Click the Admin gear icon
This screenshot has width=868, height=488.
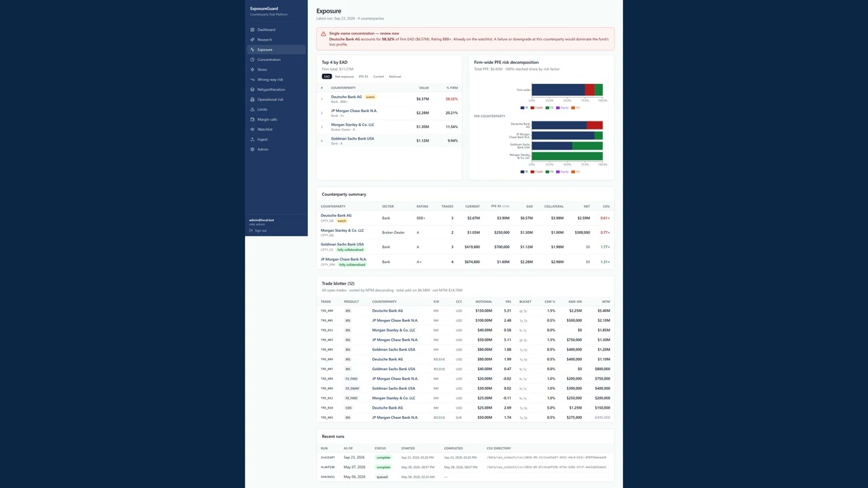click(x=252, y=149)
